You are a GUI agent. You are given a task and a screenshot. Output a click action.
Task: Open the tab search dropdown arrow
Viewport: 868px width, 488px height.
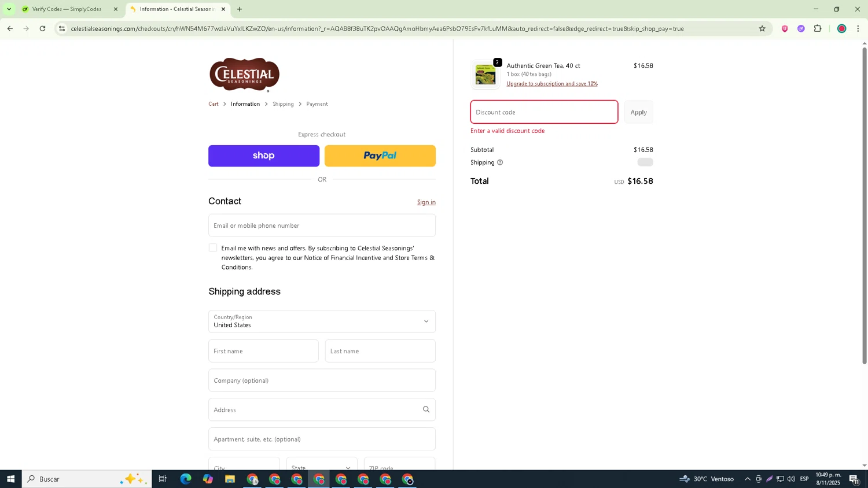(x=9, y=9)
